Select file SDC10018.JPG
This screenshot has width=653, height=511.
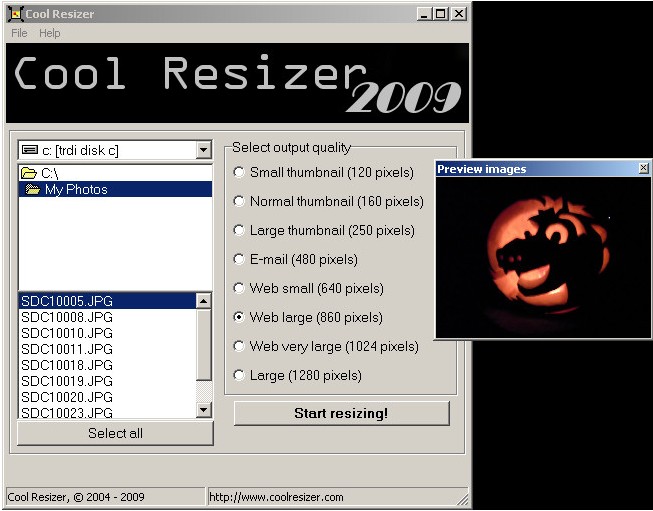[x=108, y=365]
